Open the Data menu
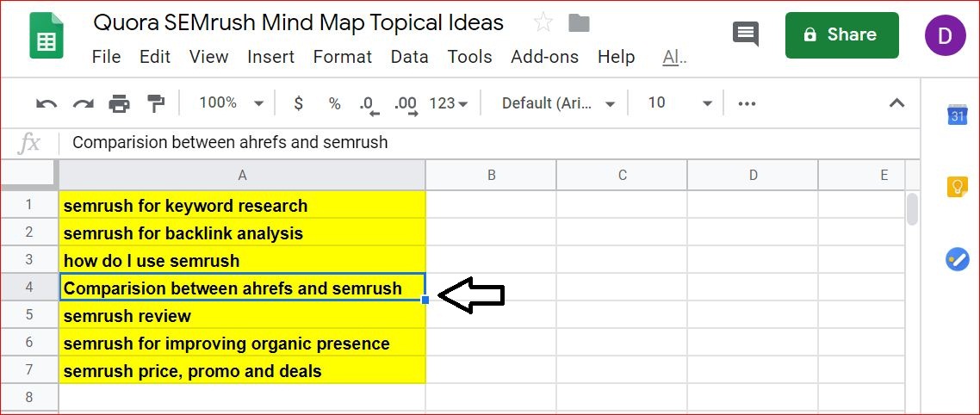The width and height of the screenshot is (980, 415). (409, 57)
